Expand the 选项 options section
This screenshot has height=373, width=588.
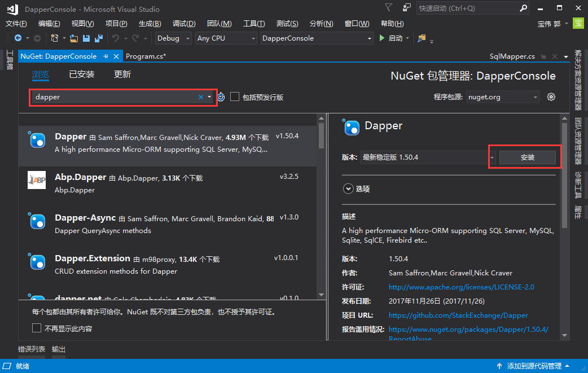tap(348, 188)
